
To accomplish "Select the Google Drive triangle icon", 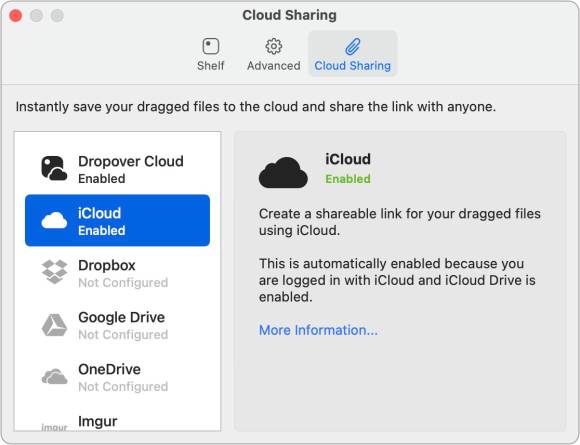I will pos(54,325).
